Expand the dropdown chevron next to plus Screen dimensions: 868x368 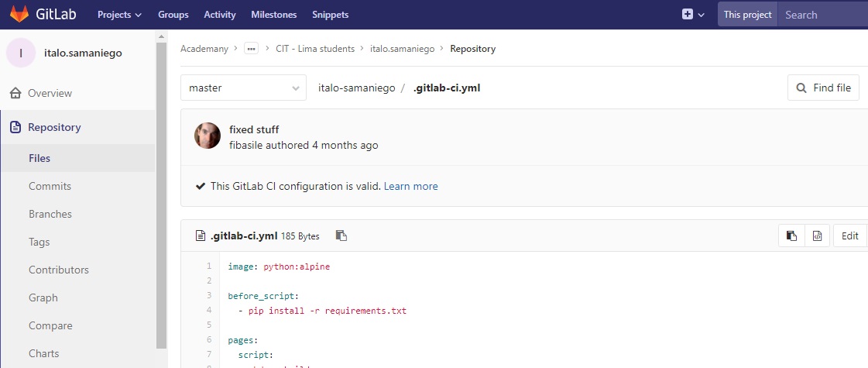tap(701, 15)
